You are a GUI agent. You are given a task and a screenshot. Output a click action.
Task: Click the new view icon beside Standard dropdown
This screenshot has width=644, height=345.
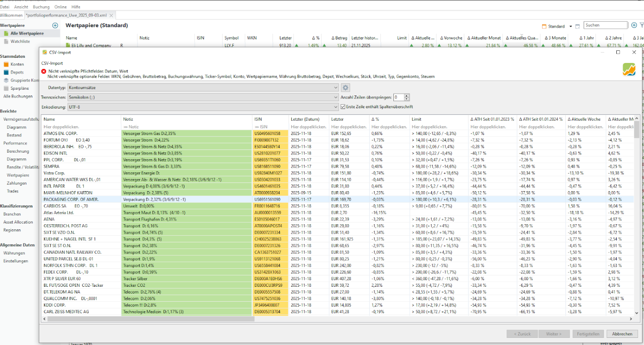point(577,26)
